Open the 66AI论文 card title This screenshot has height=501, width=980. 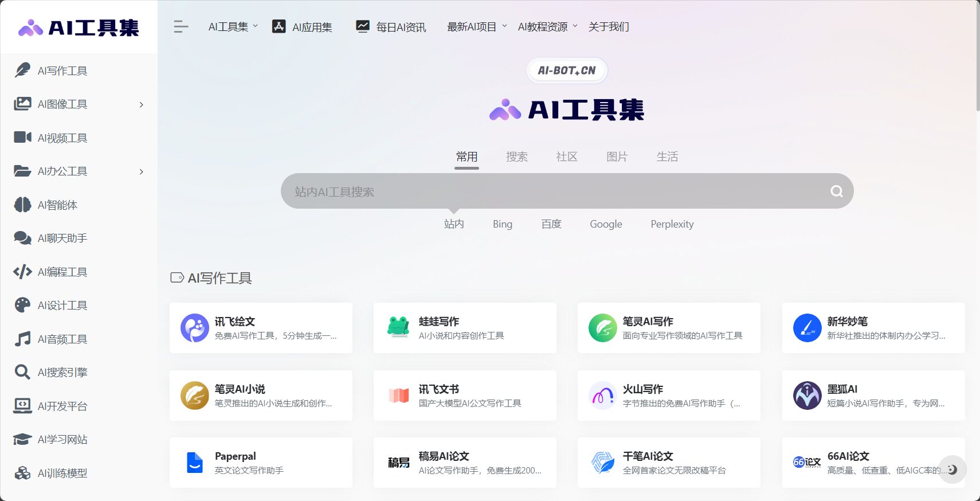849,456
